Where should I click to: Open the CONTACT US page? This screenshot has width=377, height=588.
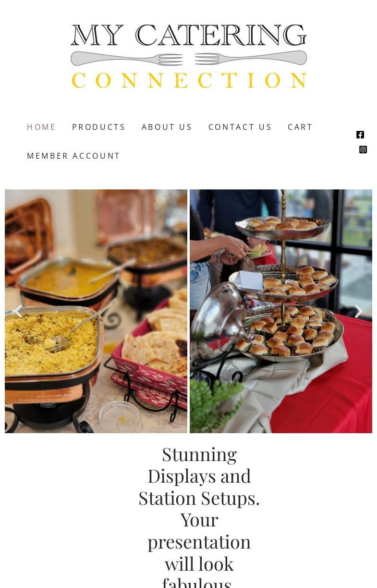[240, 127]
